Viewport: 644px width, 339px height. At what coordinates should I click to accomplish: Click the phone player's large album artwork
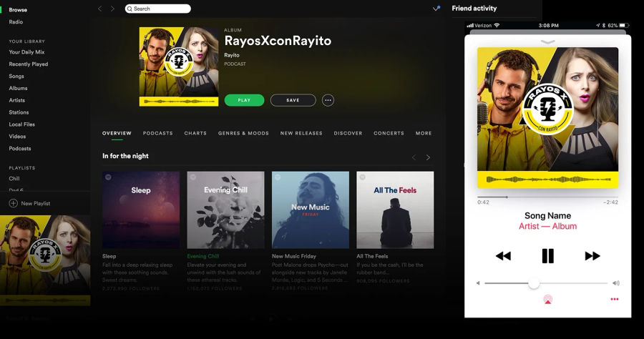[548, 118]
